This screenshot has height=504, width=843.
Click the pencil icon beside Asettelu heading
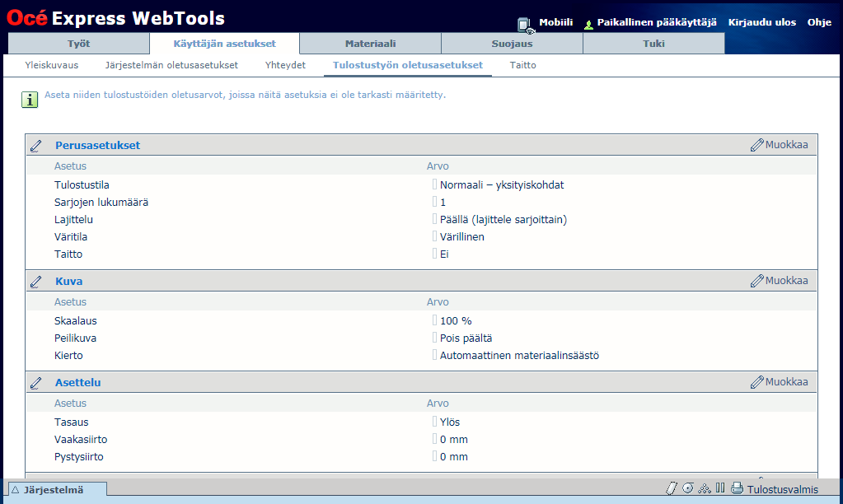tap(36, 383)
